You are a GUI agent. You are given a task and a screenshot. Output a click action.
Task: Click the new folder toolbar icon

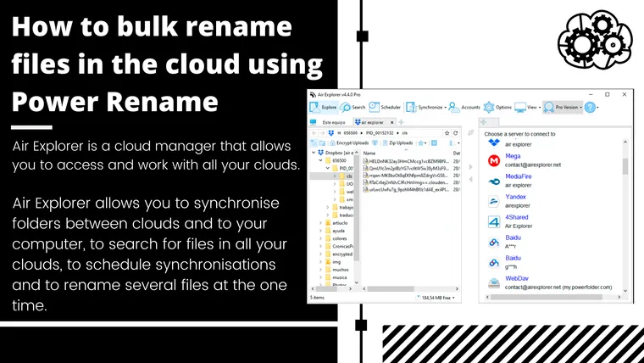[322, 143]
